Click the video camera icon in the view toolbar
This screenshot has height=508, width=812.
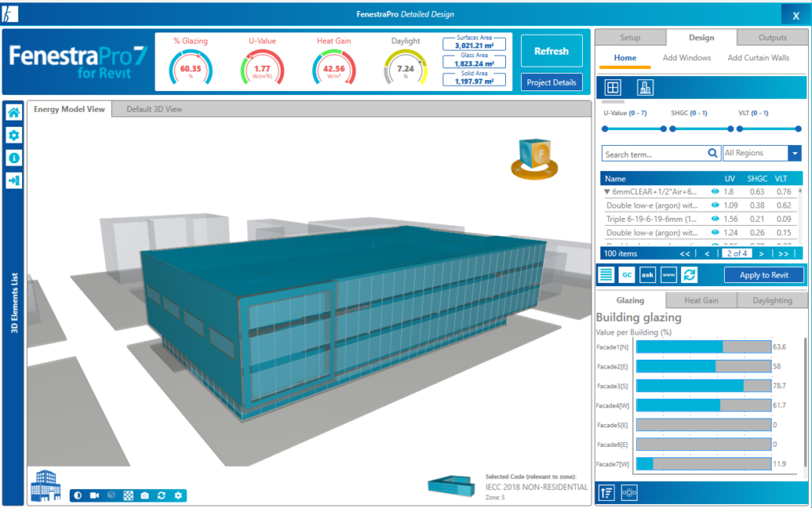tap(94, 495)
